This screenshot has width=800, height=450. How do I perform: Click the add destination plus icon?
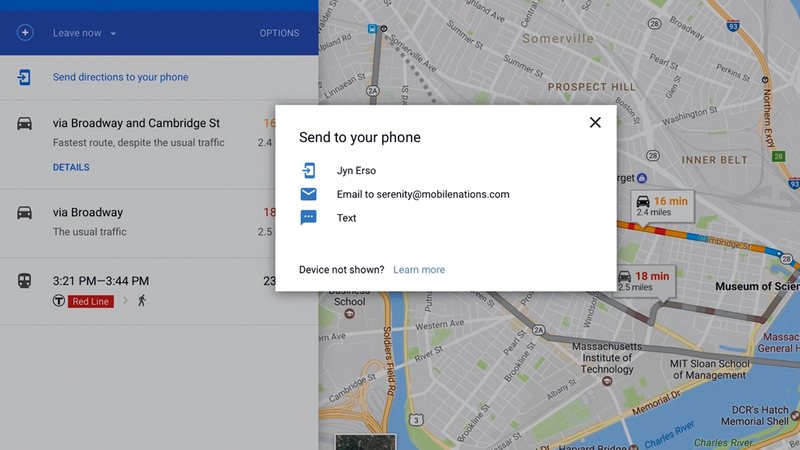coord(25,33)
